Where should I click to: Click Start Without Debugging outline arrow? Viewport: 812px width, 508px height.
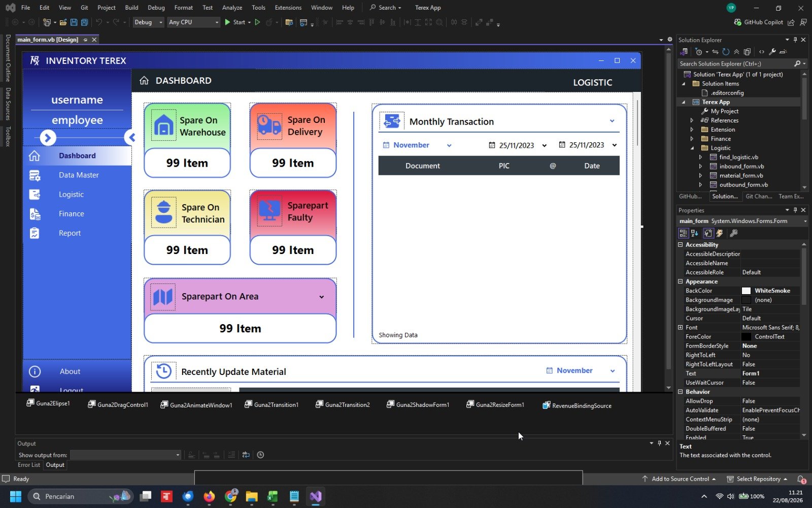(257, 22)
